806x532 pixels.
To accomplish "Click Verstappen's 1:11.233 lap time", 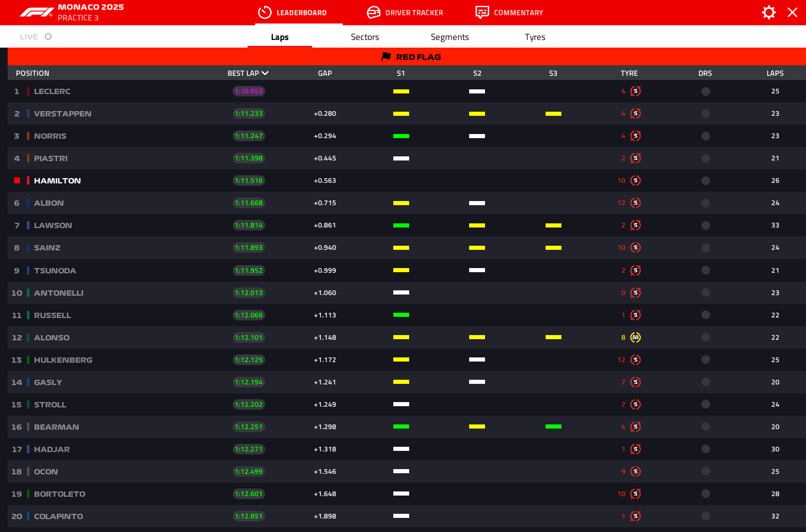I will (249, 113).
